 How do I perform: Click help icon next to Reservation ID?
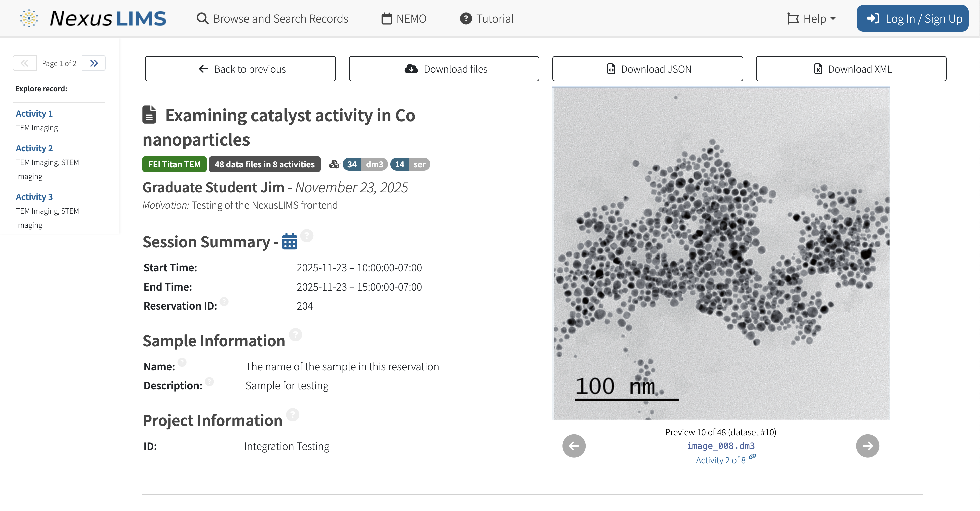tap(224, 302)
